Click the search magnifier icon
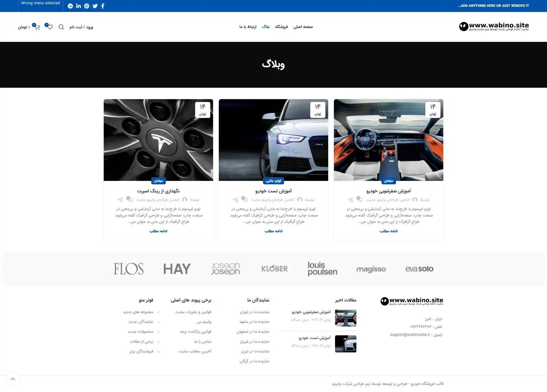This screenshot has height=392, width=547. point(61,27)
